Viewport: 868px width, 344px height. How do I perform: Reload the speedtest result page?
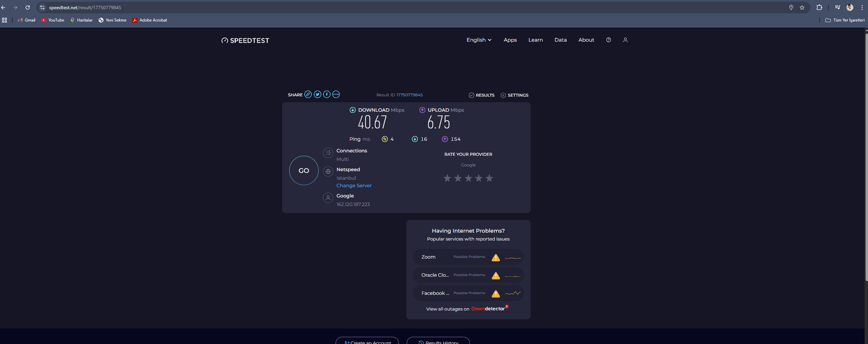[x=28, y=8]
